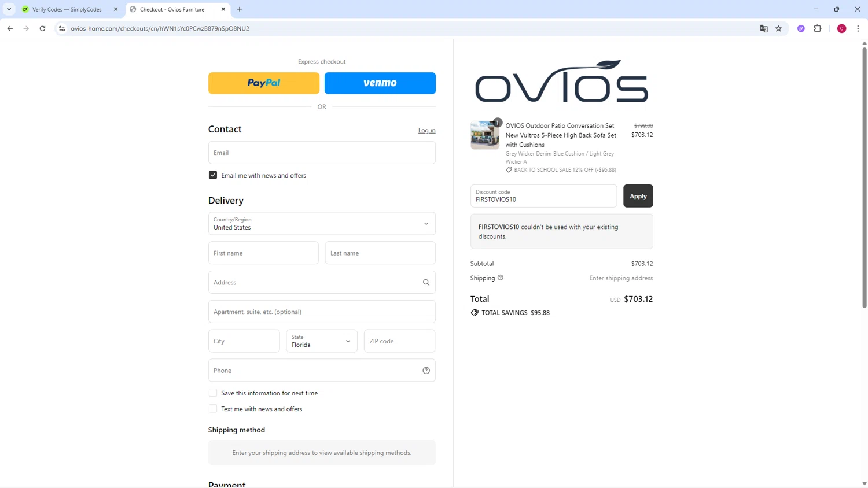868x488 pixels.
Task: Focus the Last name field
Action: click(380, 253)
